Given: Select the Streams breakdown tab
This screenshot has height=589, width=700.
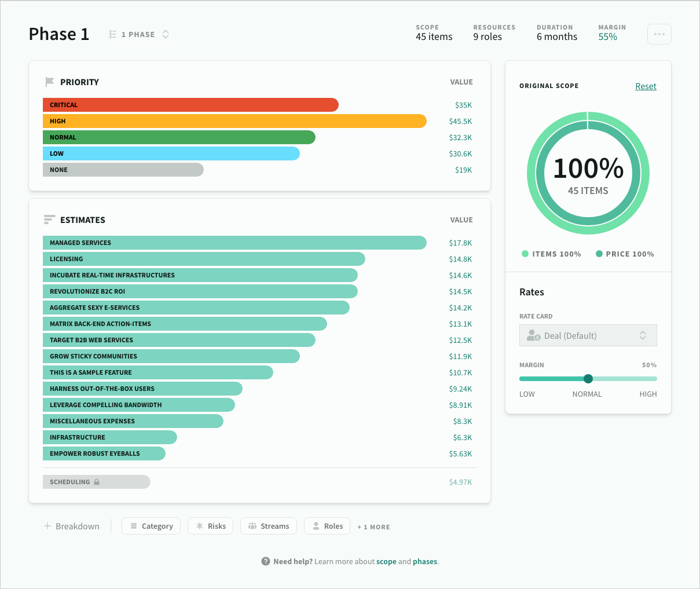Looking at the screenshot, I should (x=269, y=526).
